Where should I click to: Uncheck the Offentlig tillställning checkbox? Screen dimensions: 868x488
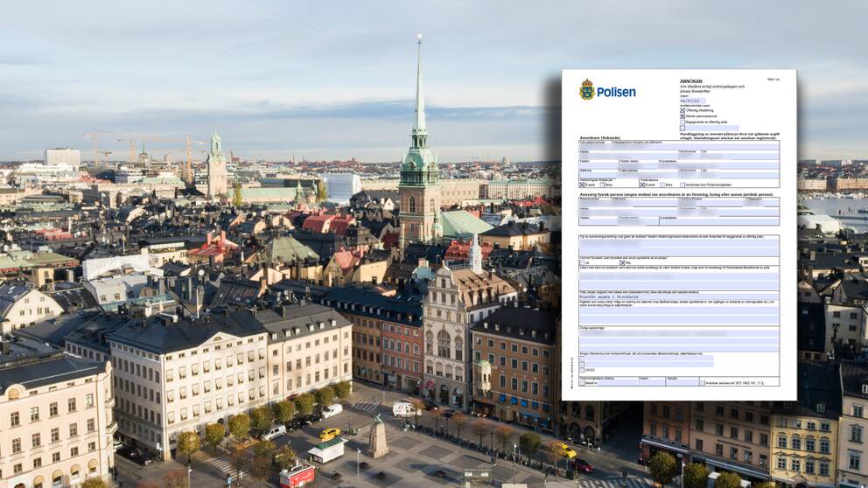point(682,111)
